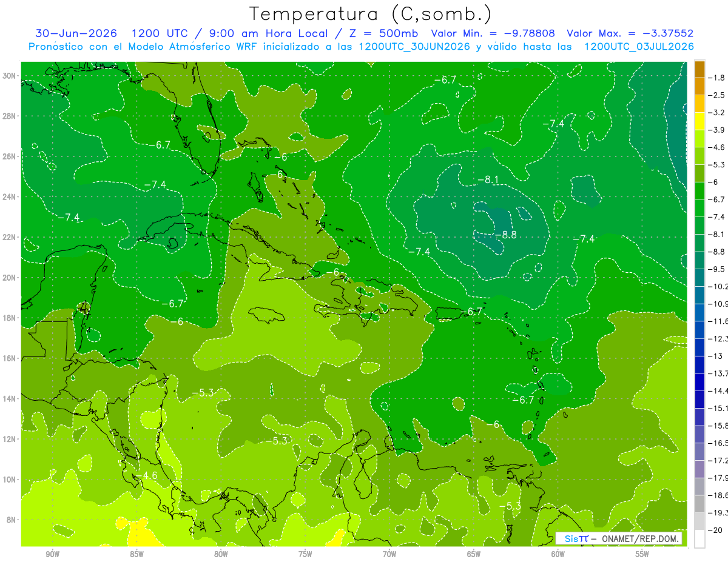Click the "70W" longitude axis label
Image resolution: width=728 pixels, height=562 pixels.
389,554
